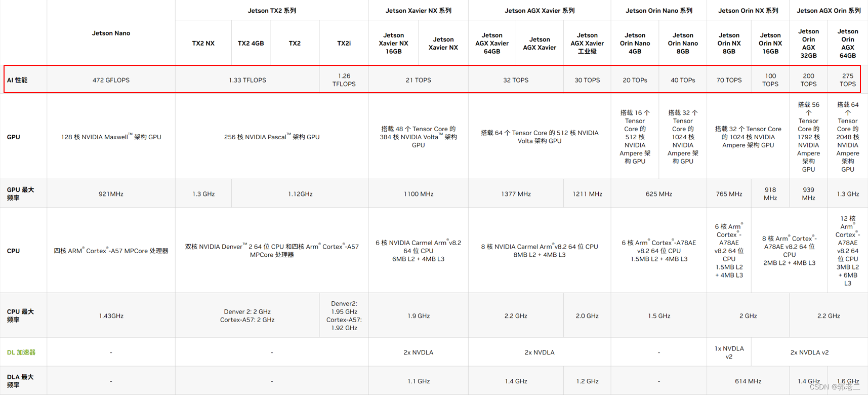Click the "625 MHz" cell
The height and width of the screenshot is (395, 868).
click(x=659, y=194)
